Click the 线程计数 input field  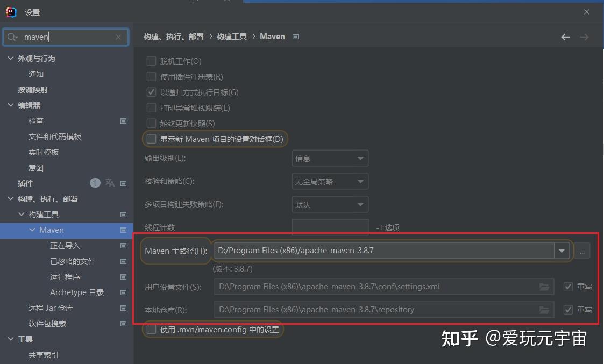pyautogui.click(x=330, y=227)
